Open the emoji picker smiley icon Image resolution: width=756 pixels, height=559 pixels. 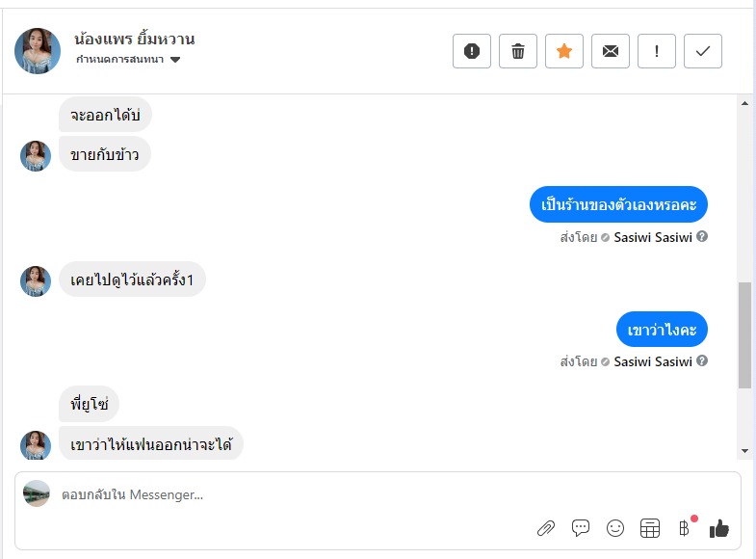[615, 527]
